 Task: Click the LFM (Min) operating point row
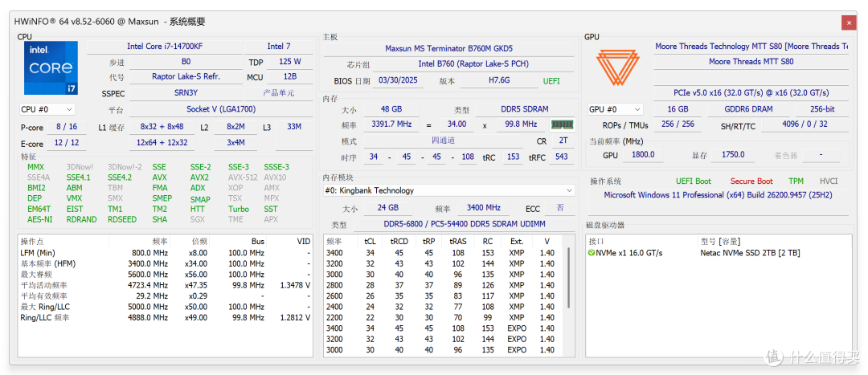pyautogui.click(x=166, y=253)
